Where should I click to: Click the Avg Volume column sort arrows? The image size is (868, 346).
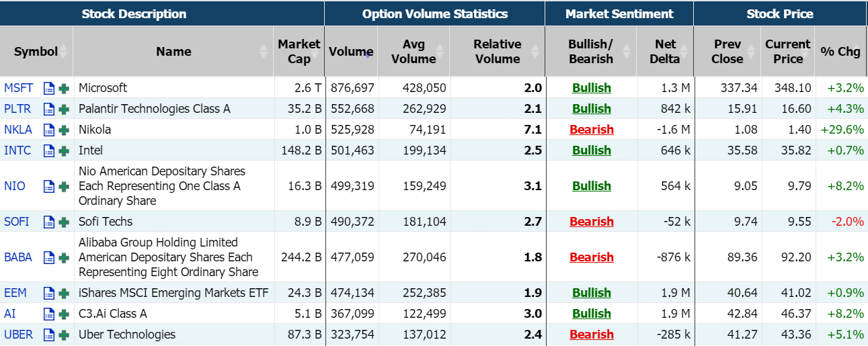pyautogui.click(x=440, y=52)
